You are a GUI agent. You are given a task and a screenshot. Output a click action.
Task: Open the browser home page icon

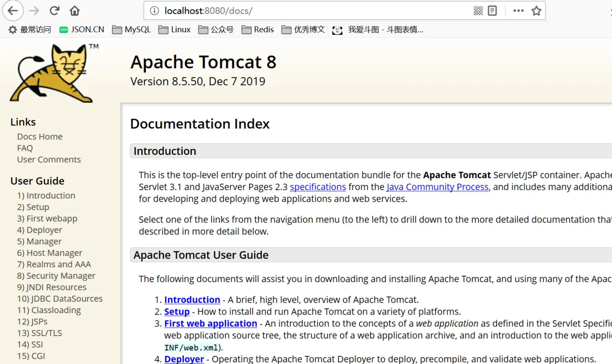[x=75, y=10]
